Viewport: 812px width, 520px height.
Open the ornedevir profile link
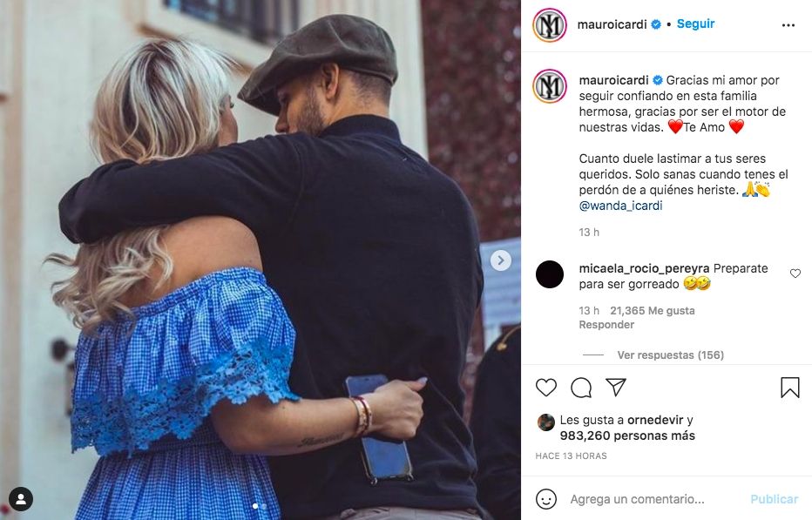655,420
